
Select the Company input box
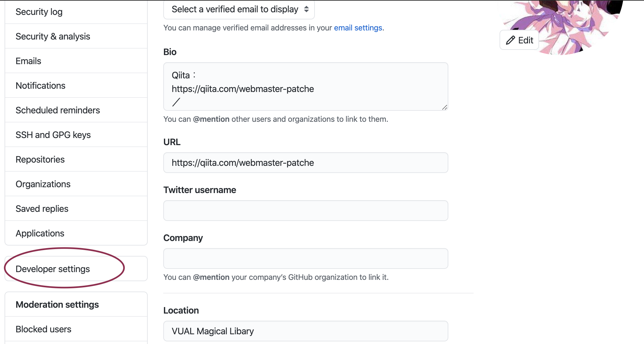(x=305, y=258)
